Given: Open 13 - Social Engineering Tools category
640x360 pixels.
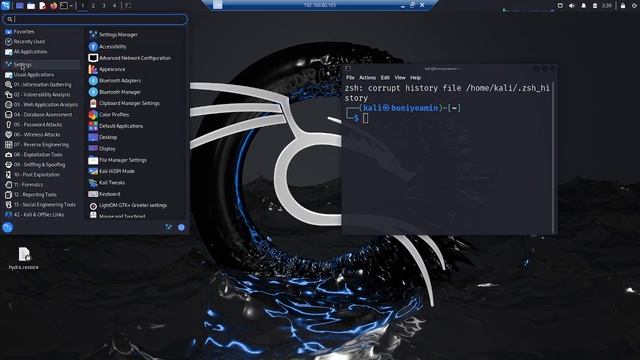Looking at the screenshot, I should (42, 204).
